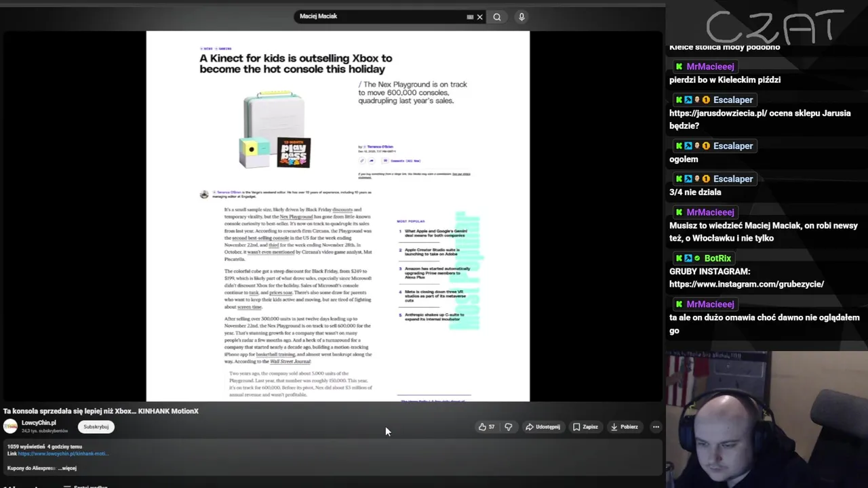Subscribe using the Subskrybuj button
Viewport: 868px width, 488px height.
[x=96, y=427]
